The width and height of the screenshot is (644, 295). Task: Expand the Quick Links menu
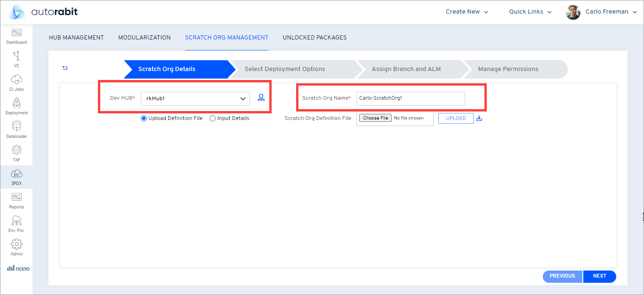530,12
